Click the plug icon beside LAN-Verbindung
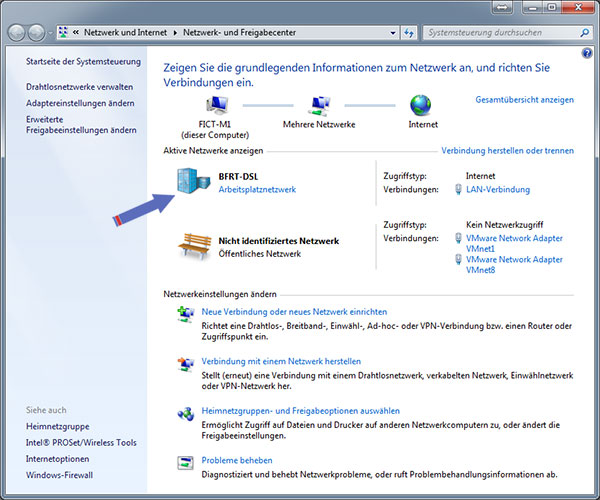Image resolution: width=600 pixels, height=500 pixels. [458, 189]
